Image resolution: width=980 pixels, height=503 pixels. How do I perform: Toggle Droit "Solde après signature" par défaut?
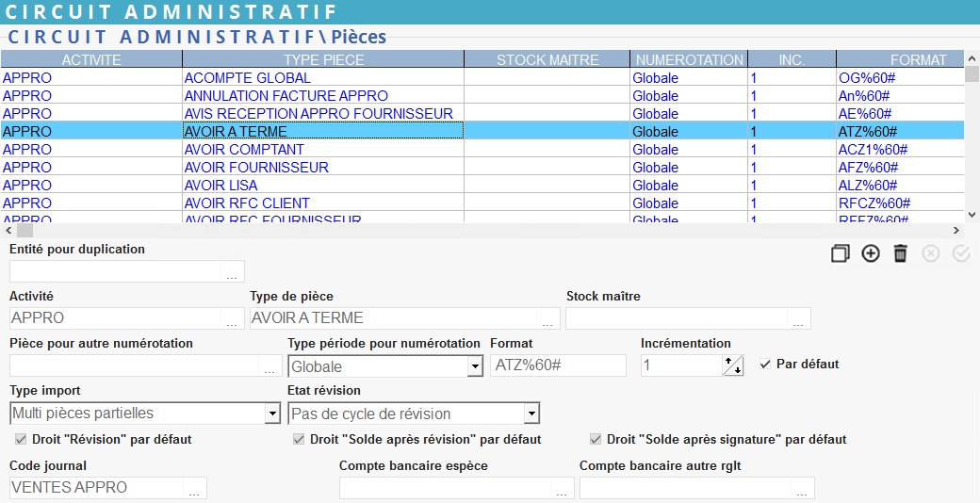[596, 440]
